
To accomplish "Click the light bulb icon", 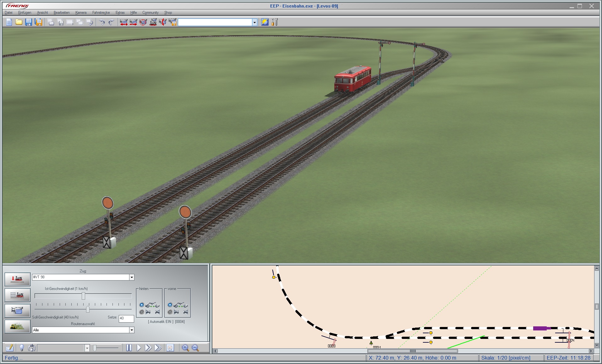I will point(22,348).
